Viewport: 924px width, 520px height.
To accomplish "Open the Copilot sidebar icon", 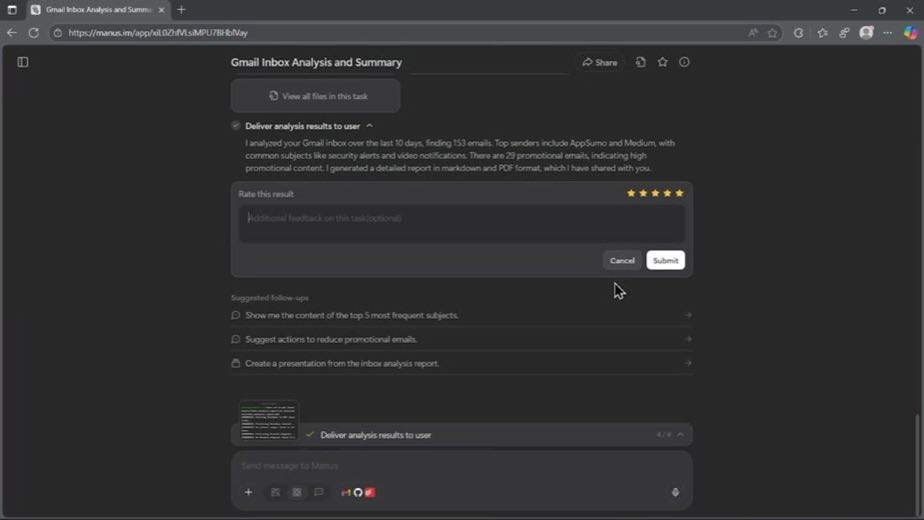I will pos(911,33).
